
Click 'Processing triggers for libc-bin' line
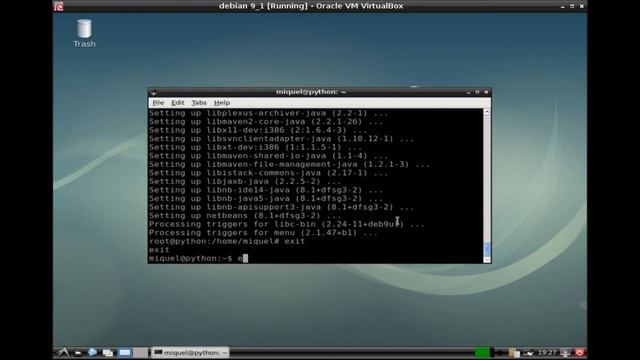pos(287,224)
